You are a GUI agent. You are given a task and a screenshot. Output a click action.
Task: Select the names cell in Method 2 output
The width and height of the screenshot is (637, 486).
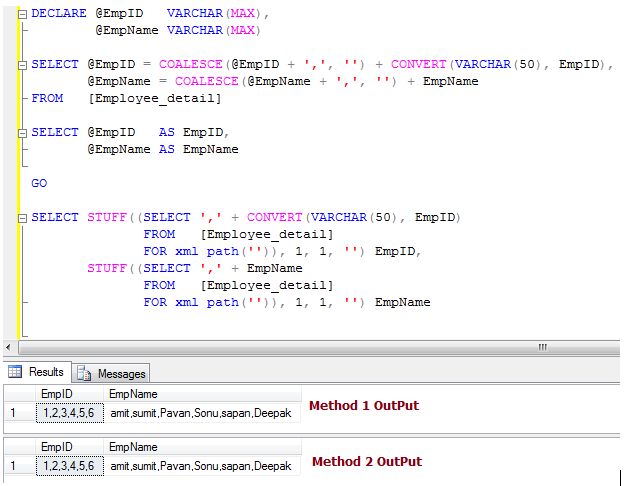(x=203, y=466)
